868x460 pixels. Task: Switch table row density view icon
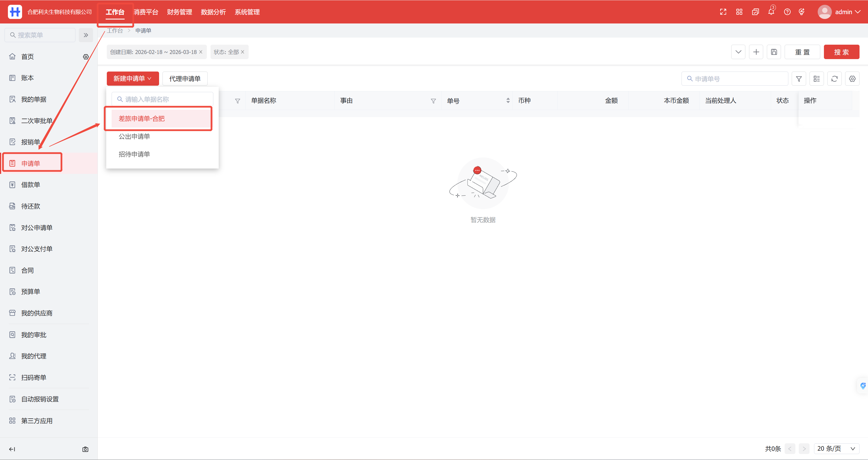click(x=817, y=79)
